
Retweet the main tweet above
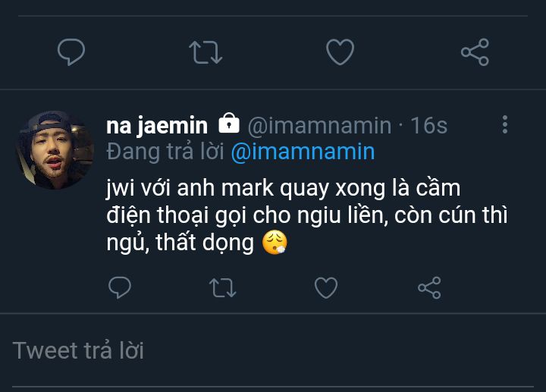pos(205,52)
